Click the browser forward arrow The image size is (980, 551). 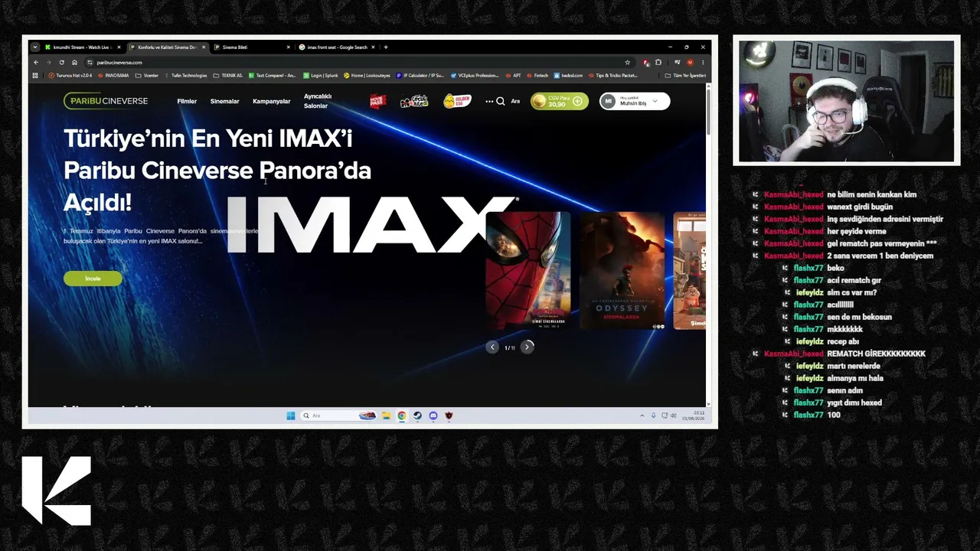[x=48, y=62]
